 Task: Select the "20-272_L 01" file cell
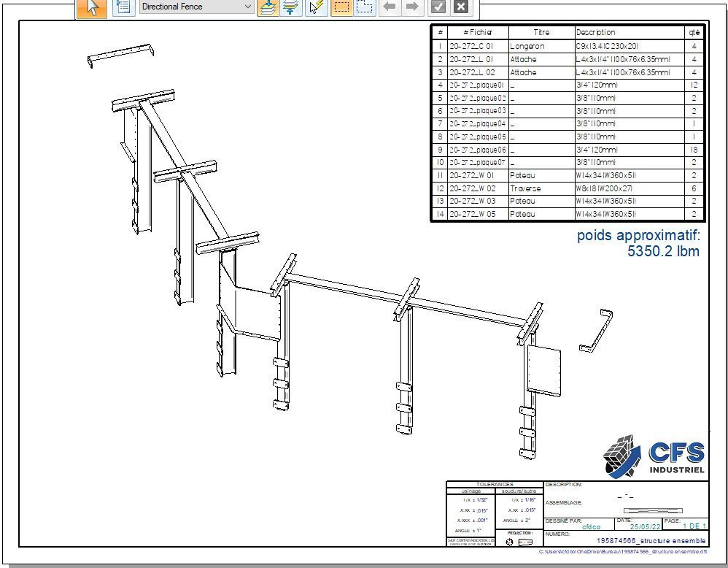coord(478,59)
